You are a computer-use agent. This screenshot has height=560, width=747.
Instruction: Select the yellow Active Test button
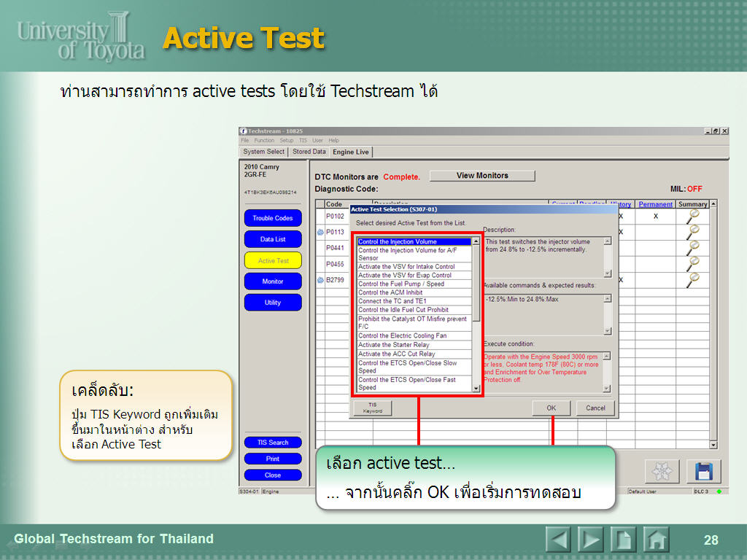pyautogui.click(x=273, y=260)
